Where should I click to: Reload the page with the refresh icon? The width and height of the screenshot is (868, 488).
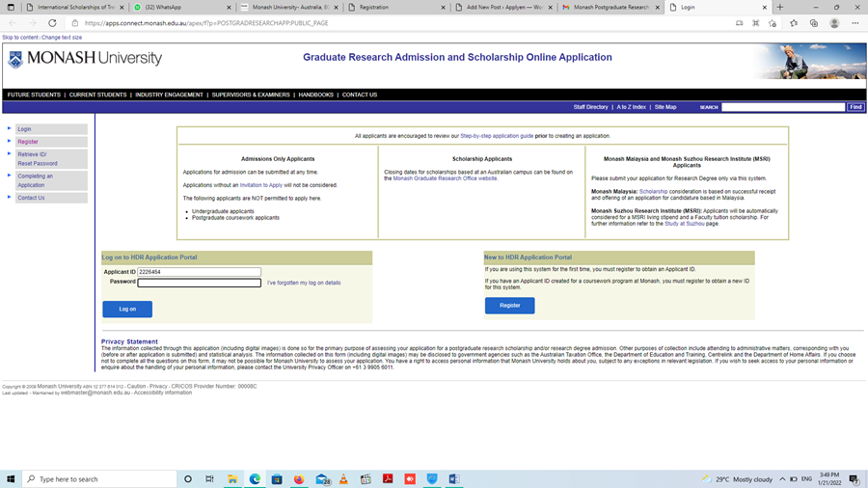pyautogui.click(x=52, y=23)
